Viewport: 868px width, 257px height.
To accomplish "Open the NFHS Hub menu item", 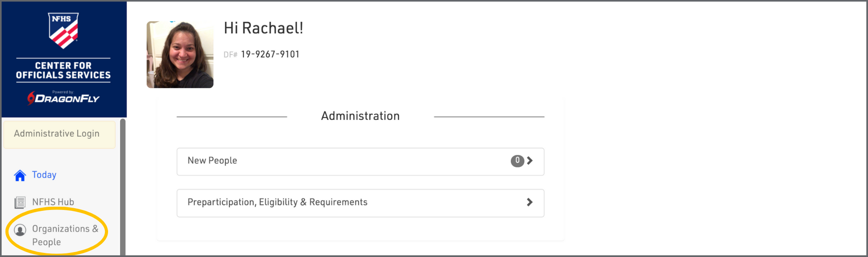I will (53, 202).
